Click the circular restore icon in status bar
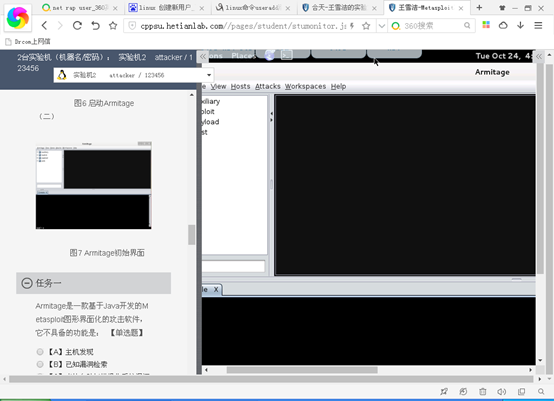The image size is (554, 401). pos(463,391)
